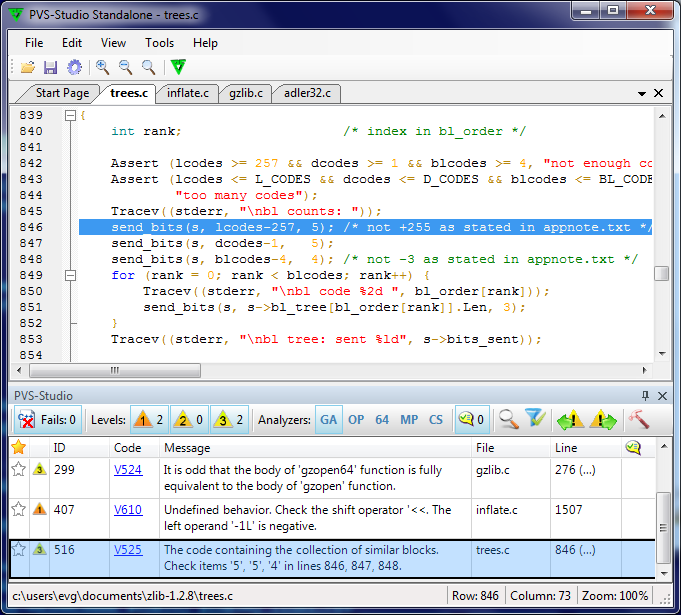This screenshot has width=681, height=615.
Task: Click the zoom out magnifier icon
Action: click(x=126, y=67)
